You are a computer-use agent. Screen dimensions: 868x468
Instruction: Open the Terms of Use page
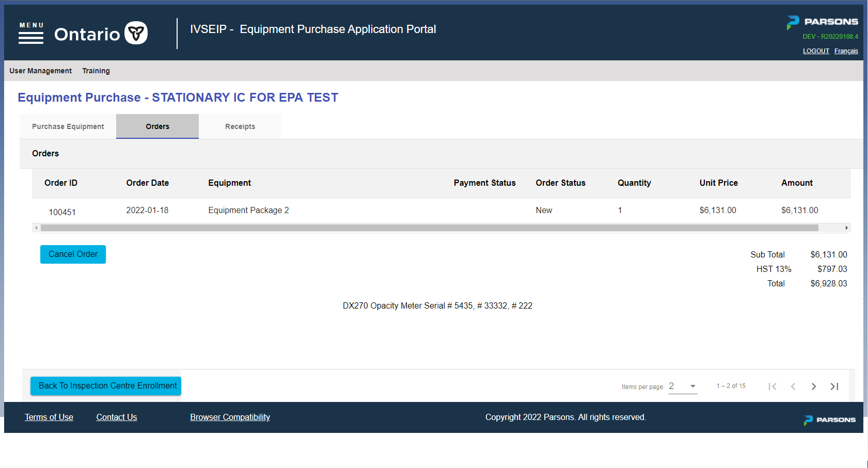(49, 417)
